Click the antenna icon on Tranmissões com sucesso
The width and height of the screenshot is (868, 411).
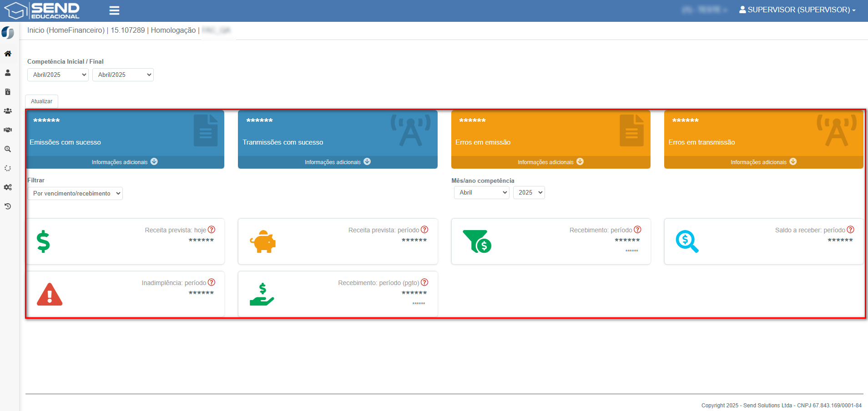[x=411, y=130]
